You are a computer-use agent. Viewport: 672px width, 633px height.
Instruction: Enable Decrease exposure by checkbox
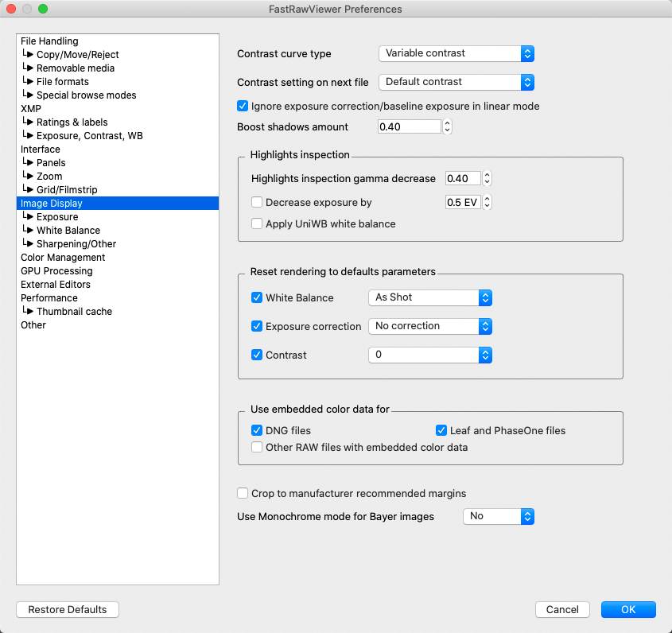click(x=257, y=203)
